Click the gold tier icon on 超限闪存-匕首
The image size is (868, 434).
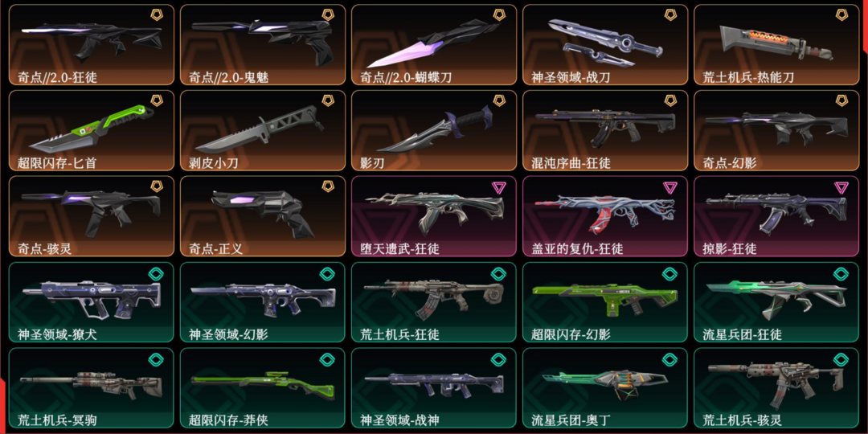(158, 100)
